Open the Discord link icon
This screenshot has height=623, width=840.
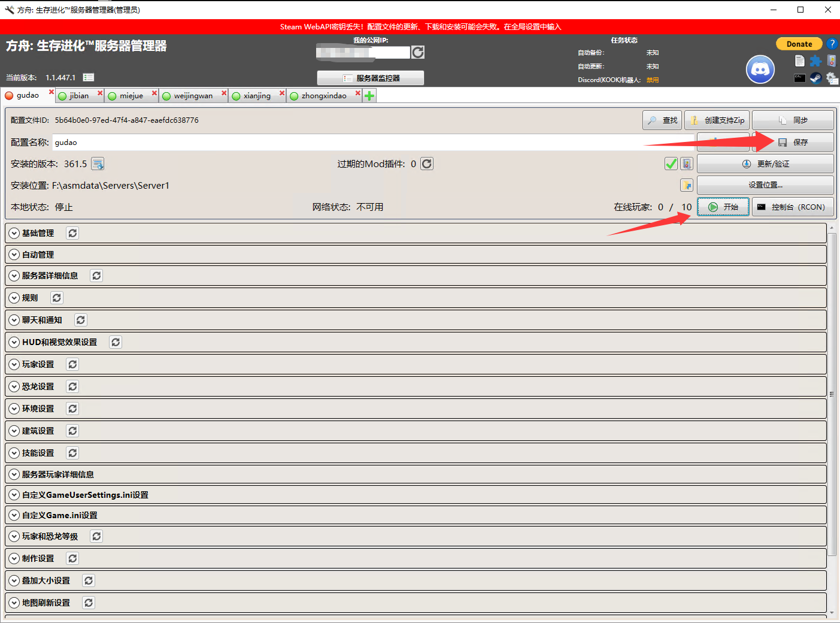tap(760, 69)
